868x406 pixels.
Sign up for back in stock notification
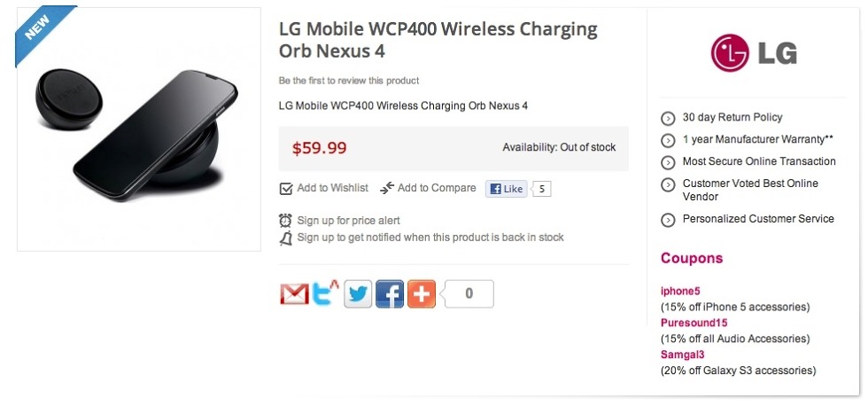point(430,238)
